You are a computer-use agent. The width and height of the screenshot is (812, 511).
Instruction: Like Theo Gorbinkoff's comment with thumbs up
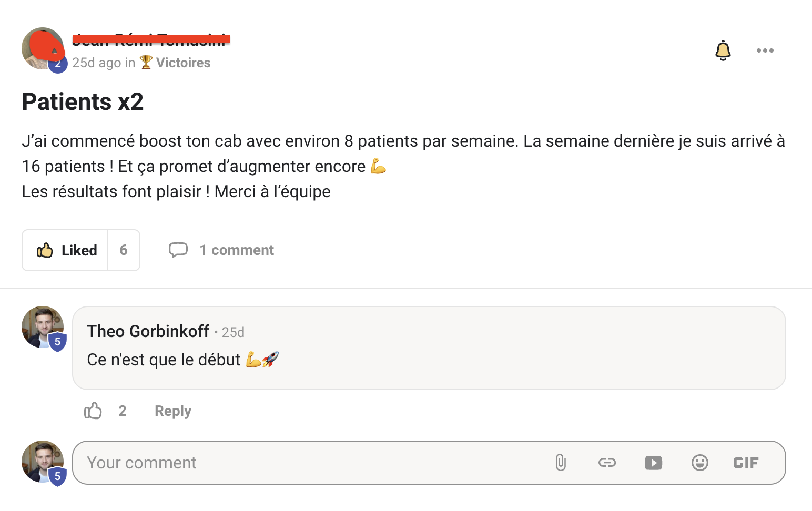pos(93,411)
